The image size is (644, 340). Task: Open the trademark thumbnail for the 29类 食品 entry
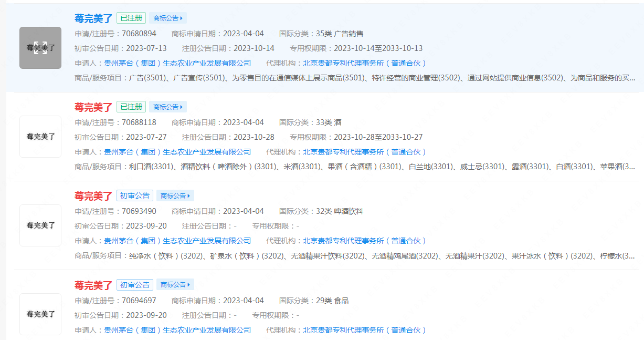pyautogui.click(x=40, y=314)
